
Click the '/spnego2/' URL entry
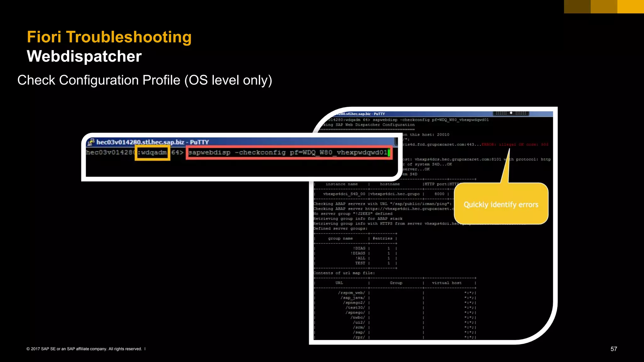[354, 303]
